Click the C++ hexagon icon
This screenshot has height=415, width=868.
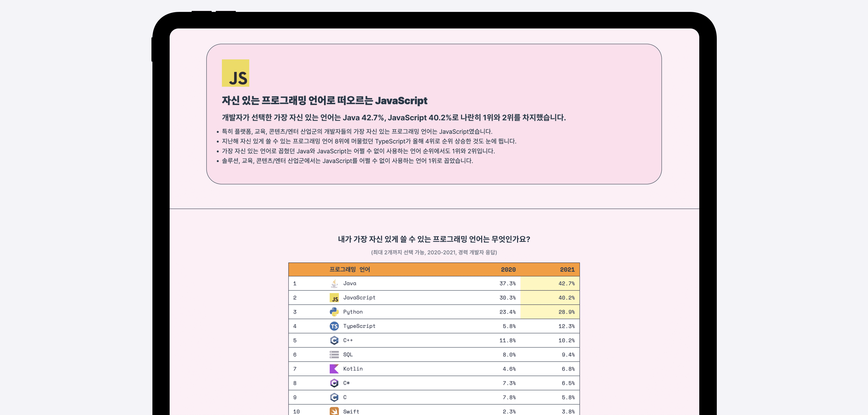[x=334, y=340]
